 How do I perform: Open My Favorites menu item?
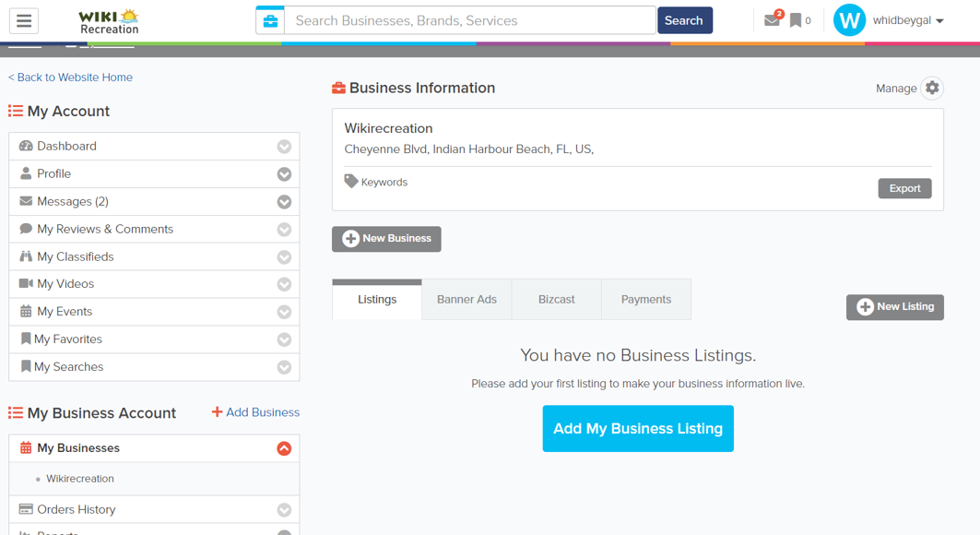pos(154,339)
